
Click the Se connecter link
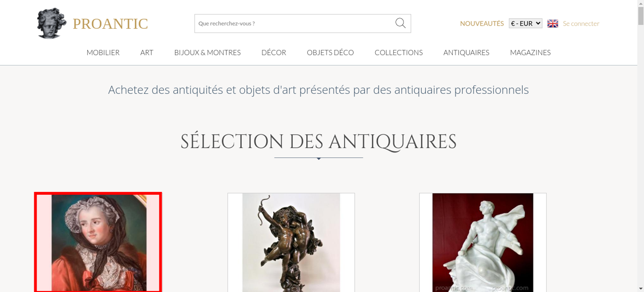click(x=581, y=23)
